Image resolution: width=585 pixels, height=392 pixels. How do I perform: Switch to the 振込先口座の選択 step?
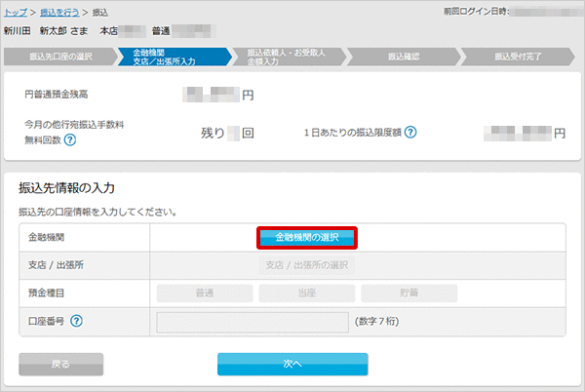[60, 57]
